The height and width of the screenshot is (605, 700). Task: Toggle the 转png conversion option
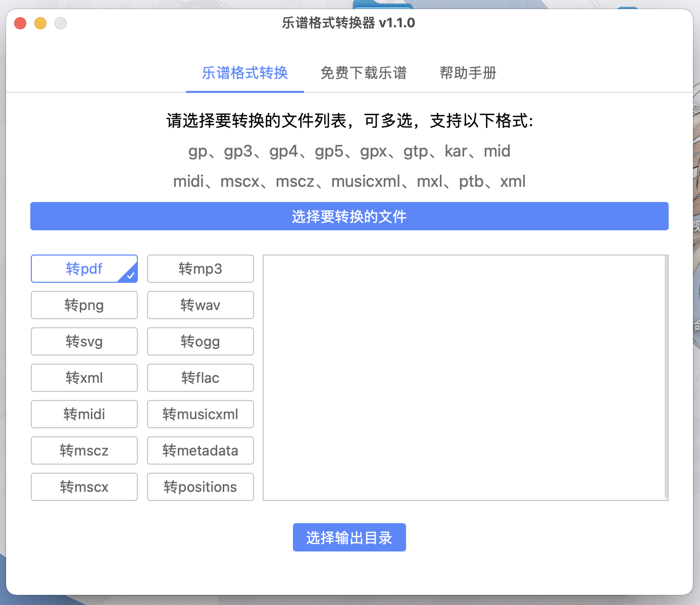click(84, 305)
